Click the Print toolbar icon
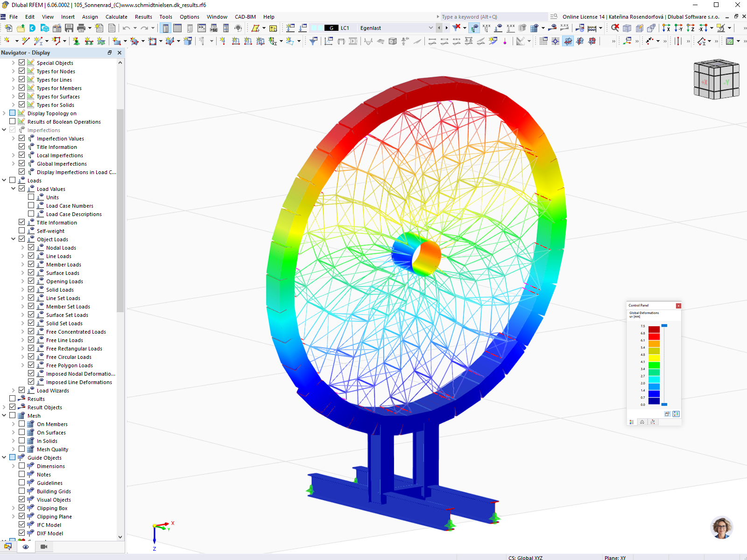Viewport: 747px width, 560px height. point(81,28)
